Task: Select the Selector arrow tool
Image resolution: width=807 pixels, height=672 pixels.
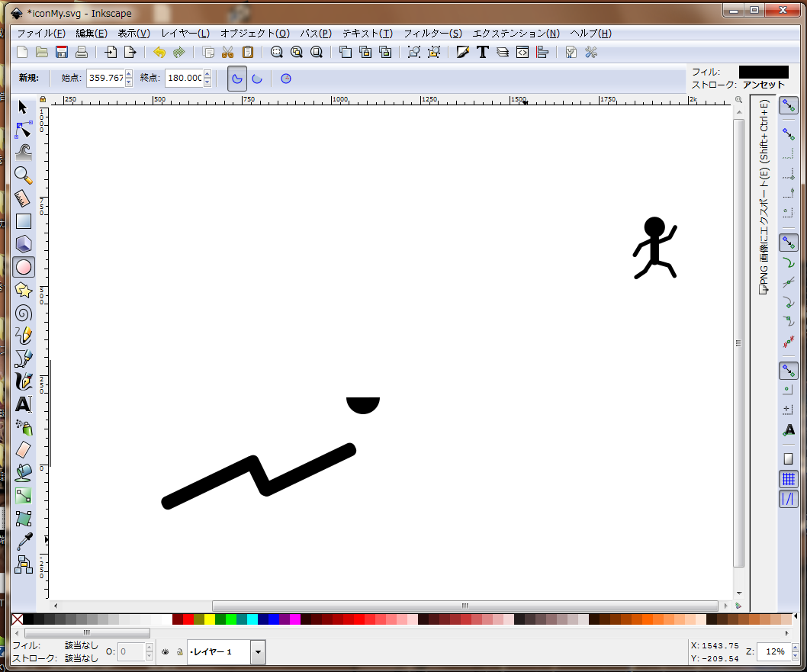Action: click(x=23, y=108)
